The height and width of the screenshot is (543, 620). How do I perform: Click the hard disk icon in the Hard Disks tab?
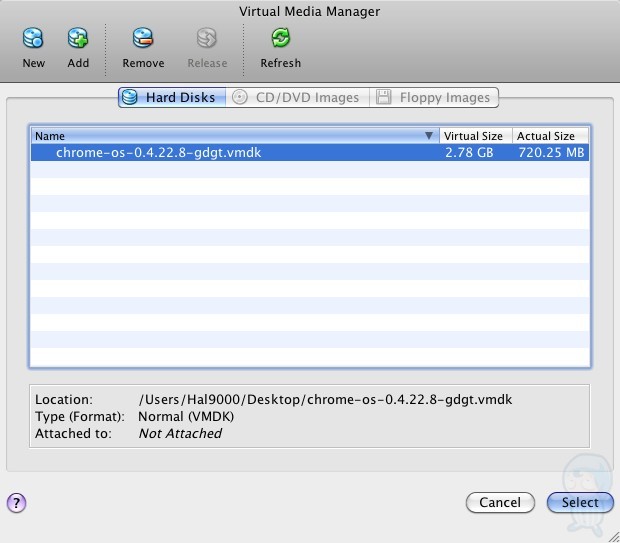(x=132, y=98)
